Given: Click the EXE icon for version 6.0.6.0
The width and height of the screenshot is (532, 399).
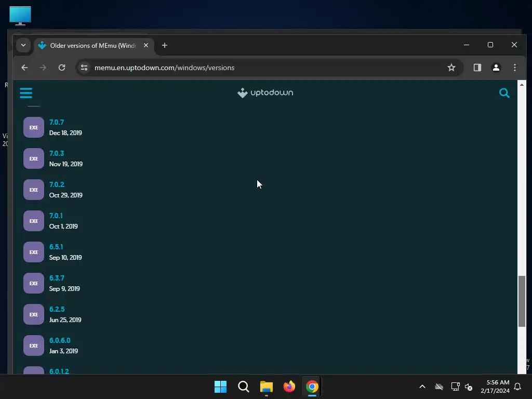Looking at the screenshot, I should tap(34, 345).
